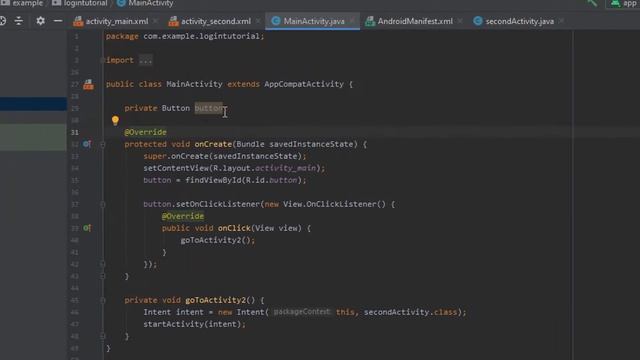Click the implements gutter icon beside onClick
Viewport: 640px width, 360px height.
(x=87, y=228)
